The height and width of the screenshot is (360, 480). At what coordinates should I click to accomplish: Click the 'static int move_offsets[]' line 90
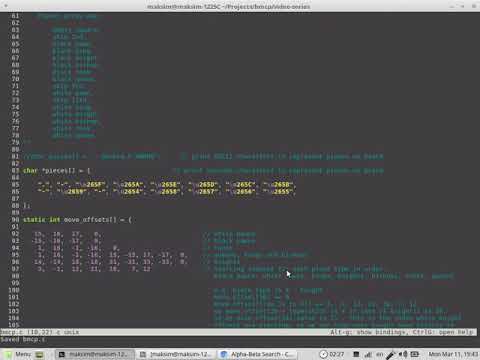[77, 220]
